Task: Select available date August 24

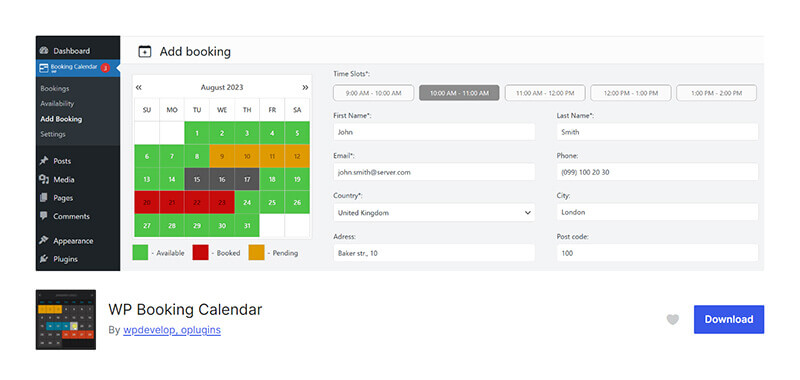Action: tap(247, 202)
